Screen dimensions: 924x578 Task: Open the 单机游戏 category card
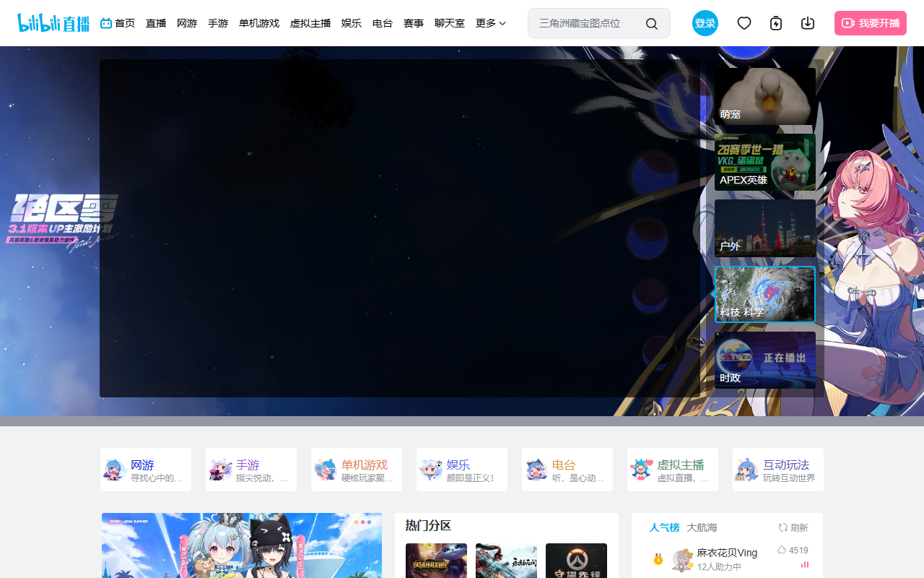tap(357, 470)
